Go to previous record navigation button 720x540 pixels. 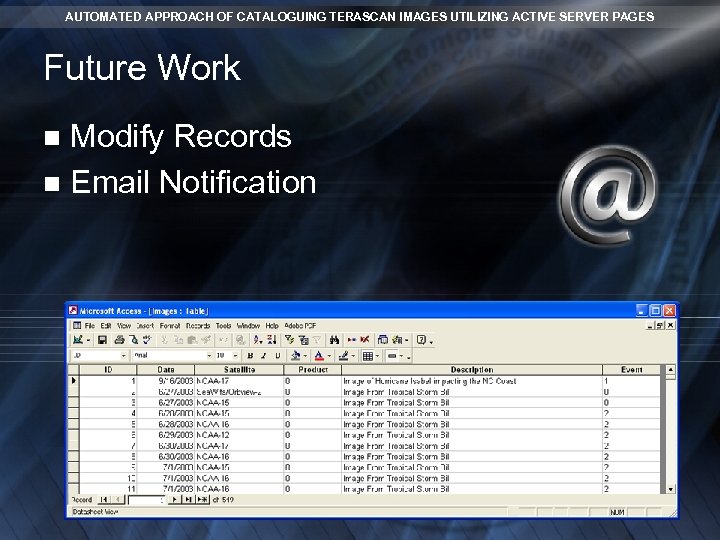click(x=118, y=500)
